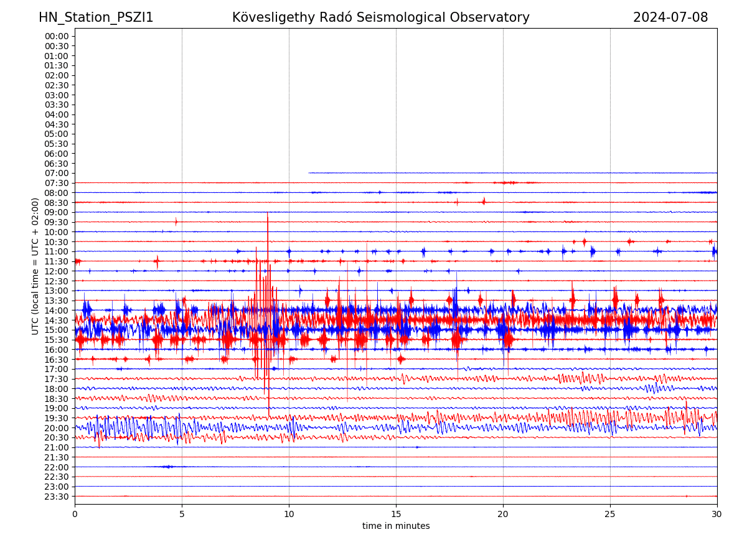This screenshot has width=747, height=560.
Task: Select the 14:30 row time label
Action: 56,320
